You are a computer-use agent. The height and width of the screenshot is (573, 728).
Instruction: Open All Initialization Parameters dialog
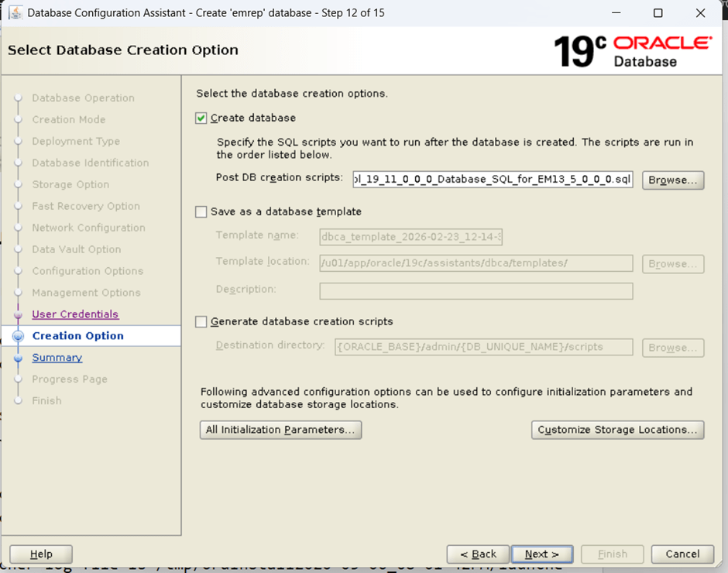point(280,430)
